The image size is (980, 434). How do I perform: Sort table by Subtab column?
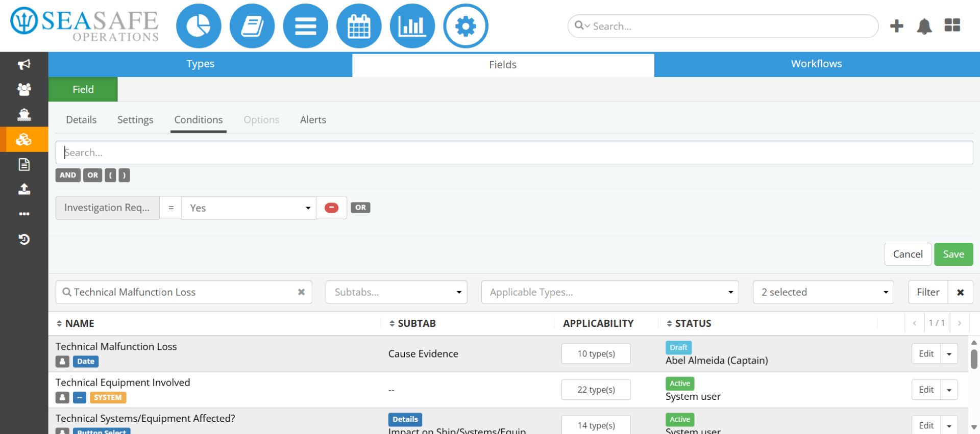coord(412,323)
